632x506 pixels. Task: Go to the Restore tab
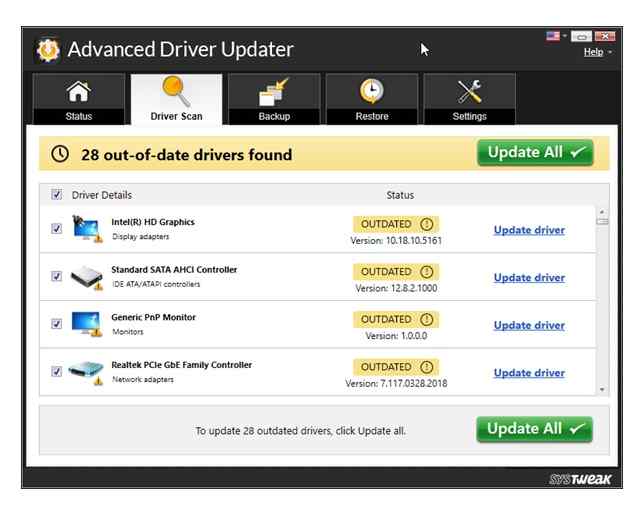point(372,100)
